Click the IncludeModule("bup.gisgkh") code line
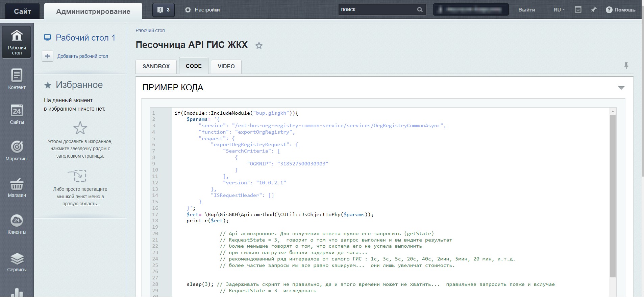The height and width of the screenshot is (297, 644). point(236,113)
